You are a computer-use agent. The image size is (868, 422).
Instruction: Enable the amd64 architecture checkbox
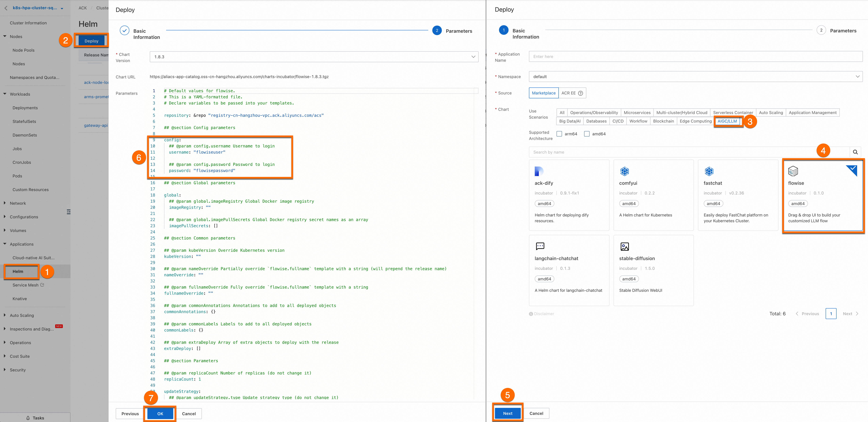point(587,134)
